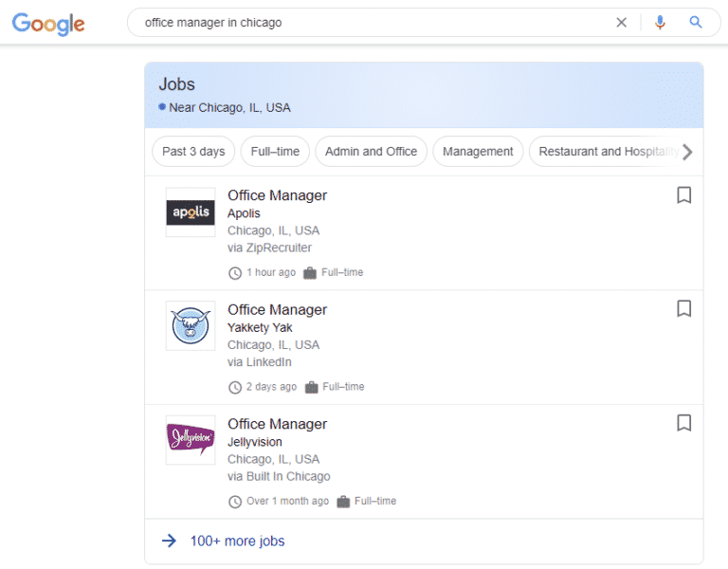Select Restaurant and Hospitality filter

point(601,152)
